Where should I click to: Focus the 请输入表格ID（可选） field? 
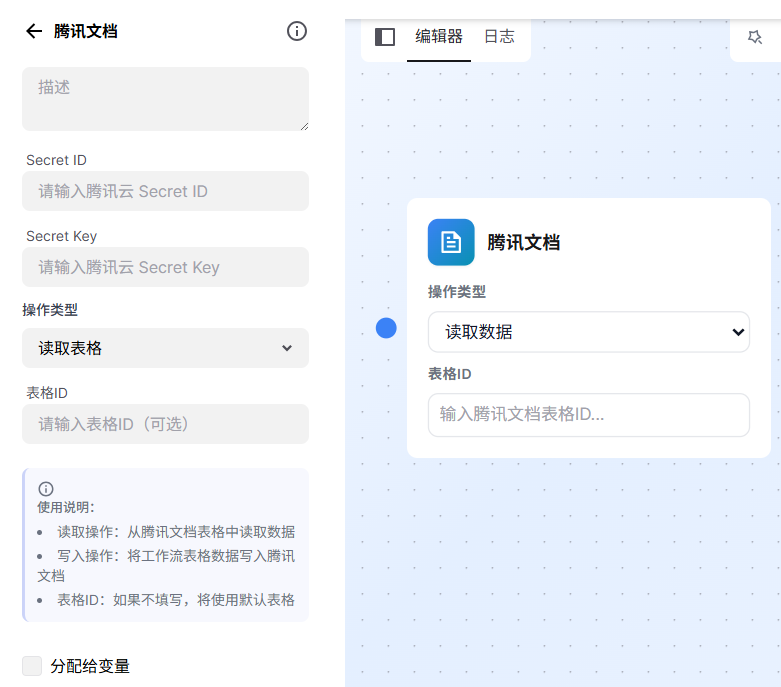(x=165, y=424)
